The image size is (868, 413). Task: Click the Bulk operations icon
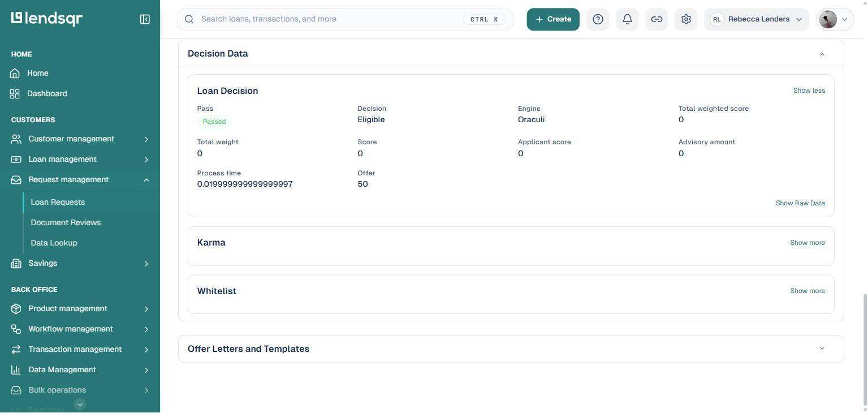16,390
